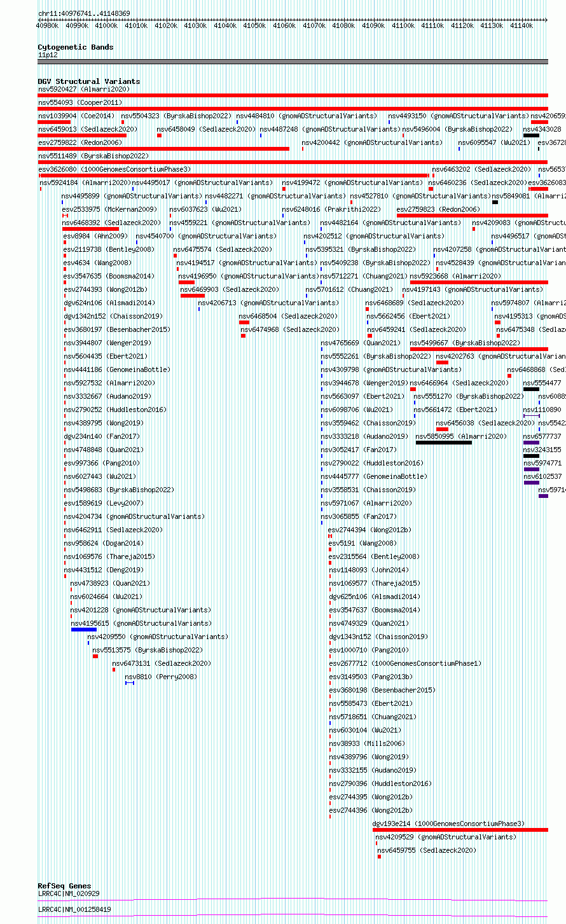Click label esv2677712 (1000GenomesConsortiumPhase1)
The width and height of the screenshot is (566, 924).
405,663
